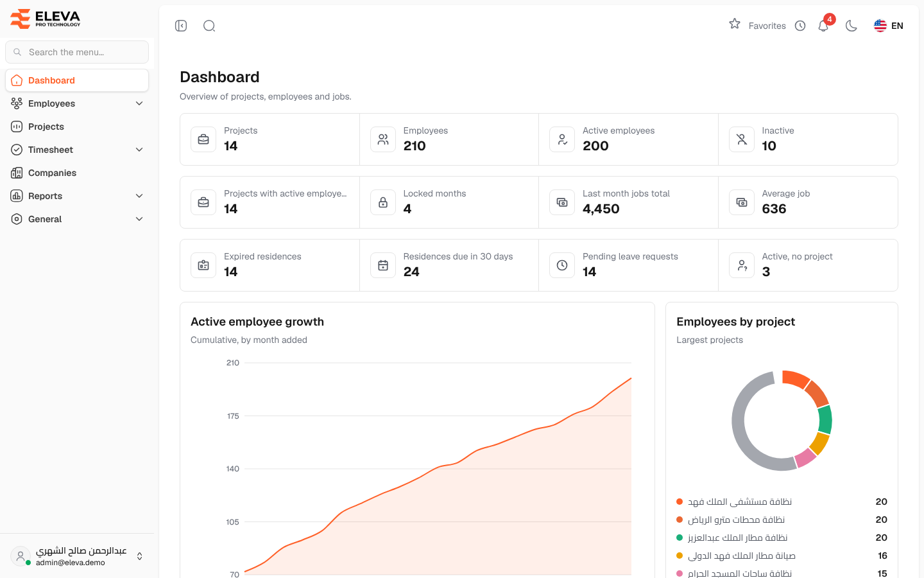
Task: Open search with the magnifier icon in header
Action: pyautogui.click(x=209, y=26)
